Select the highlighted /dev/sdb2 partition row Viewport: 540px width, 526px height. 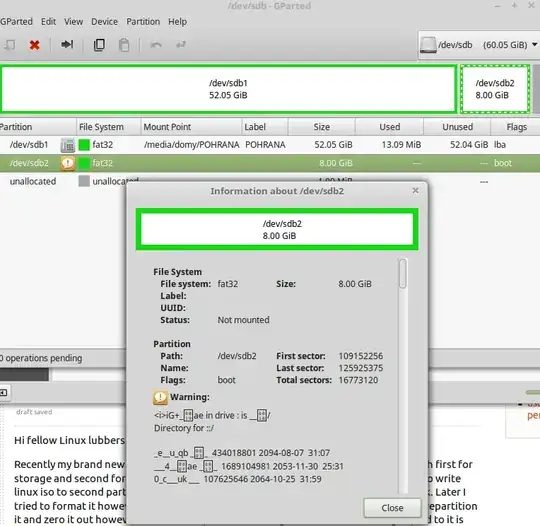coord(270,163)
